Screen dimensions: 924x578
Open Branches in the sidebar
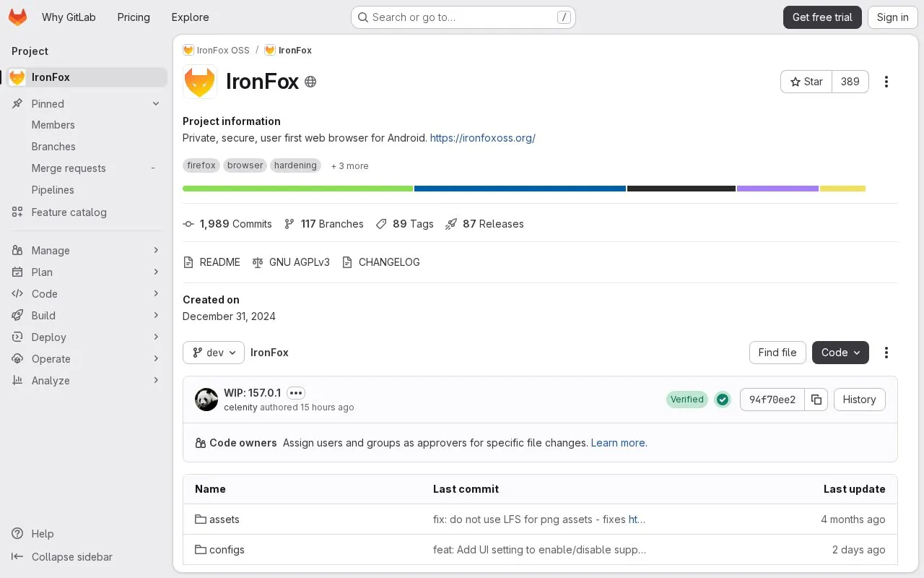click(53, 147)
